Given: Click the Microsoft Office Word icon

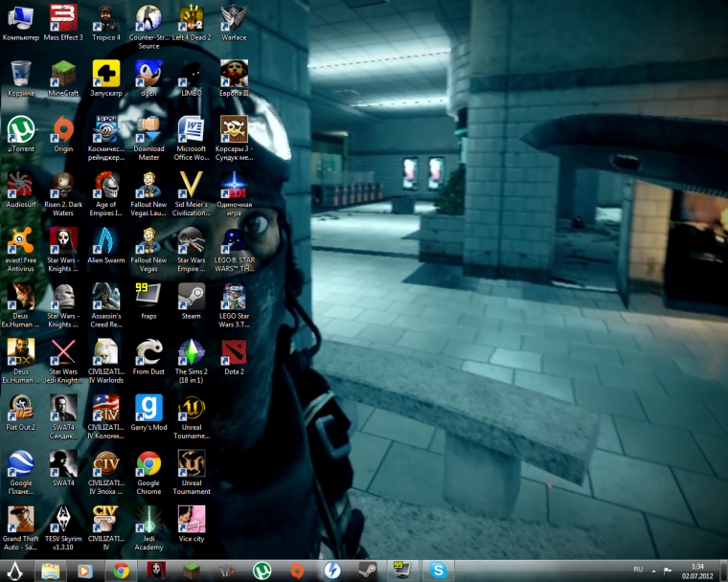Looking at the screenshot, I should 192,129.
